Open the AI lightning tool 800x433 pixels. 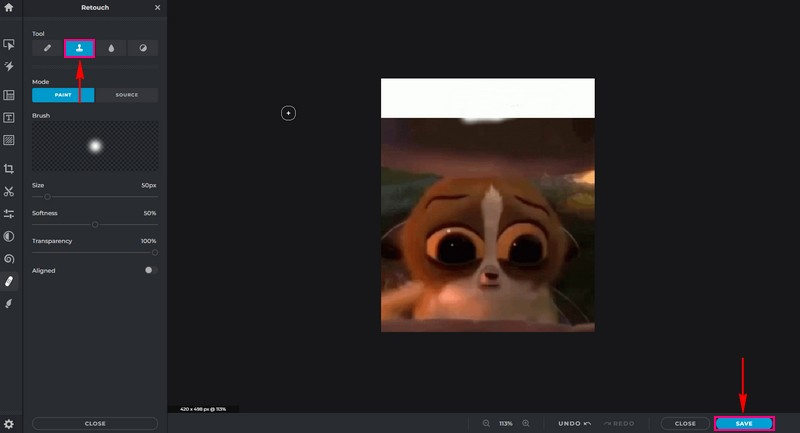coord(9,66)
